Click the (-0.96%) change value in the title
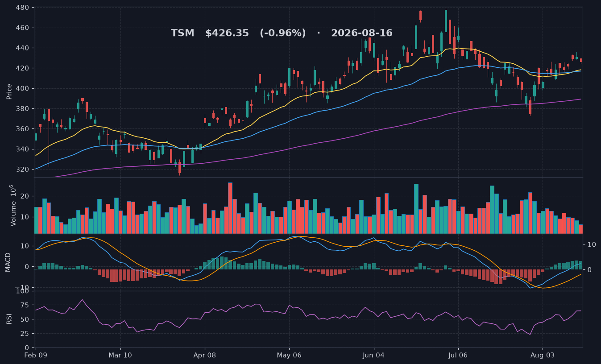601x364 pixels. [x=283, y=33]
